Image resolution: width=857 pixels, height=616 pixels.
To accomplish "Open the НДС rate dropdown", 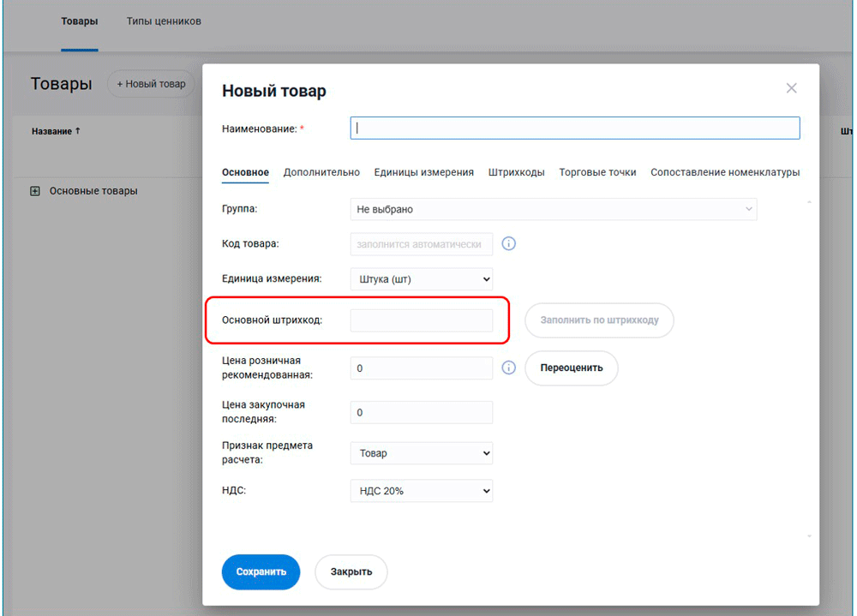I will pos(421,491).
